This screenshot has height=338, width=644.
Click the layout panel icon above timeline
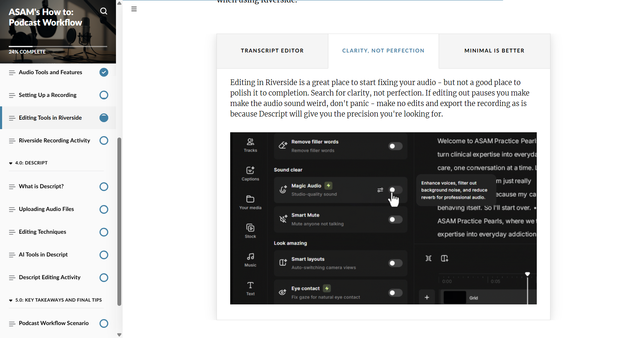pos(445,258)
